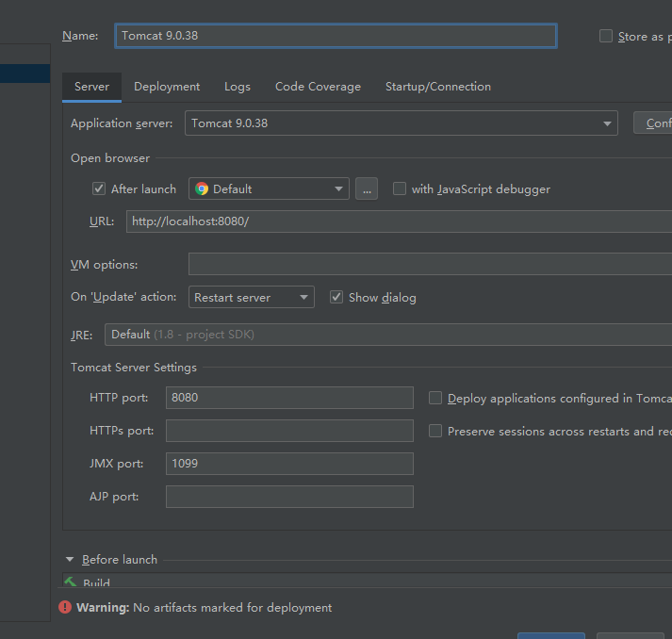Screen dimensions: 672x639
Task: Switch to the Deployment tab
Action: point(167,87)
